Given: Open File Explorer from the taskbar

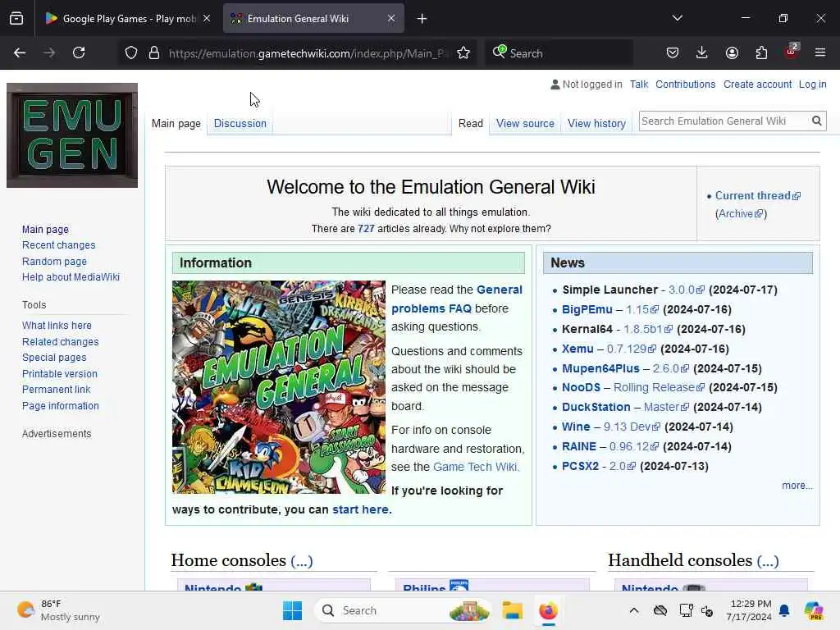Looking at the screenshot, I should (x=512, y=610).
